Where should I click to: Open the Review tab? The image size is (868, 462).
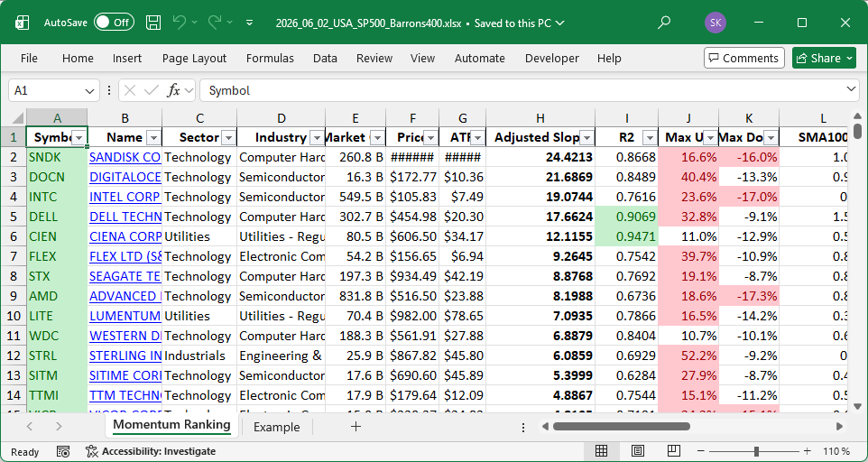point(374,58)
